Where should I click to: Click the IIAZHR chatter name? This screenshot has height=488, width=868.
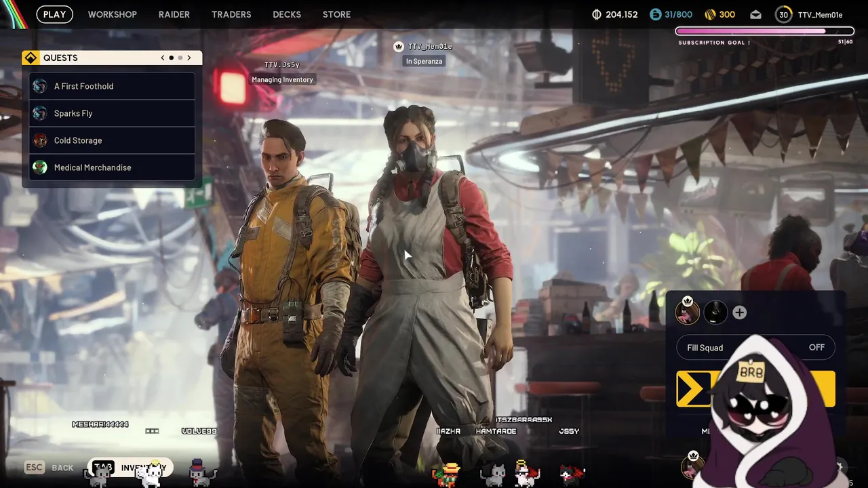[x=448, y=431]
